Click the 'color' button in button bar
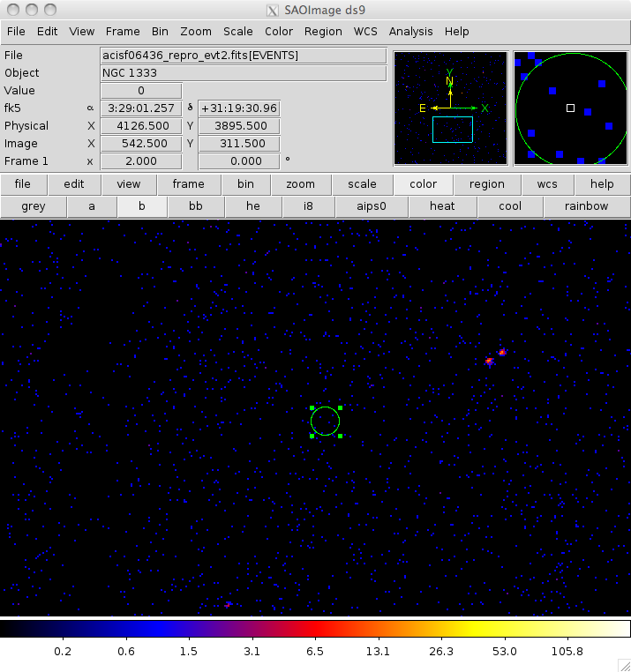Screen dimensions: 631x672 point(423,184)
